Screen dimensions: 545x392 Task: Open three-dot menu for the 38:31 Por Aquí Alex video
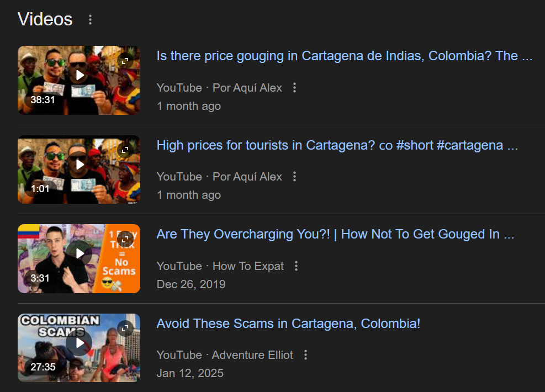coord(294,88)
